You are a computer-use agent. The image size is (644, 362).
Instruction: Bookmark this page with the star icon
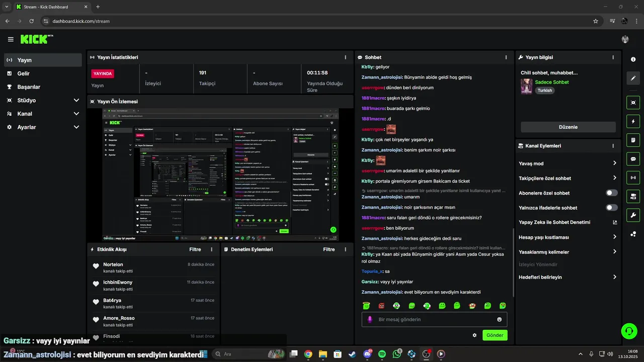point(596,21)
